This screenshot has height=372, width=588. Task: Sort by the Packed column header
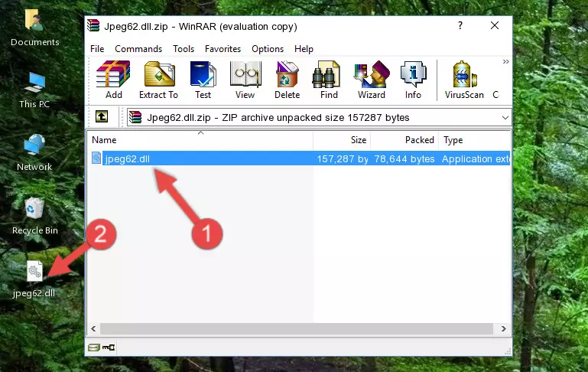[404, 140]
